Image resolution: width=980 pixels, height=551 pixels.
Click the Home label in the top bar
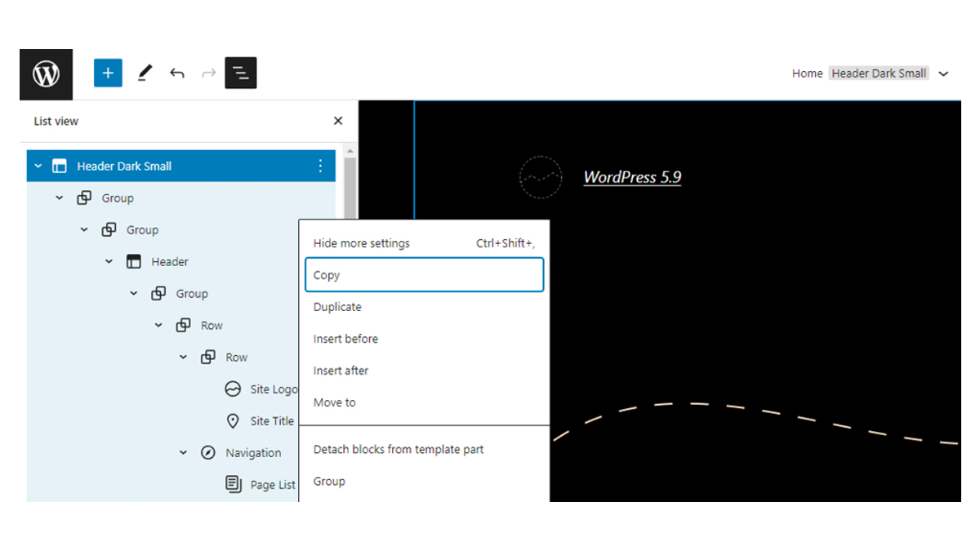coord(807,73)
